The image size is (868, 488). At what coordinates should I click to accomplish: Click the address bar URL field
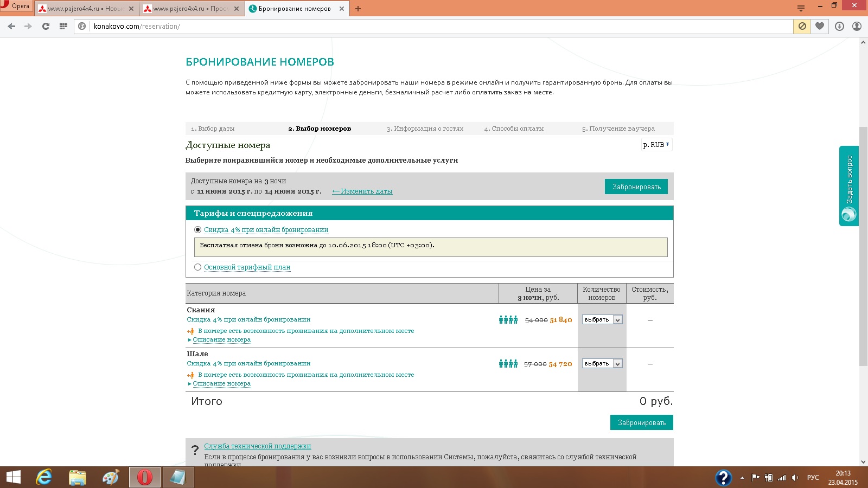[x=434, y=26]
